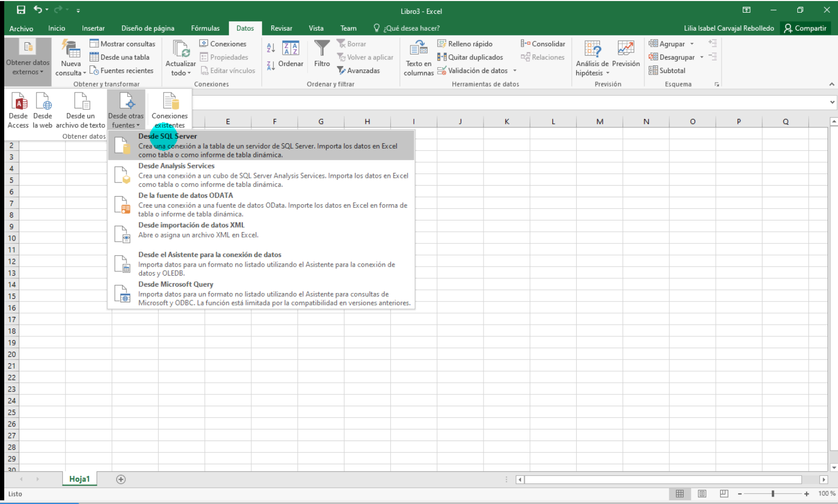Expand Desagrupar dropdown arrow
Image resolution: width=838 pixels, height=504 pixels.
click(702, 57)
